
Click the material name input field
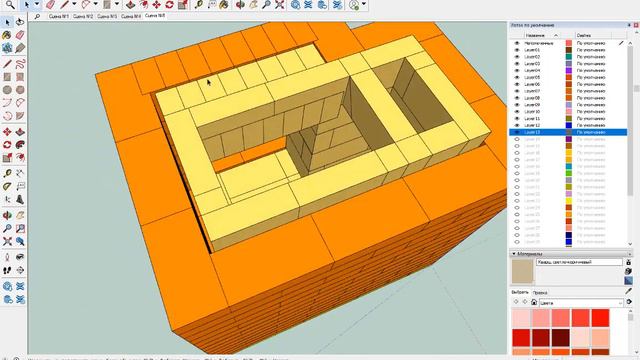579,262
